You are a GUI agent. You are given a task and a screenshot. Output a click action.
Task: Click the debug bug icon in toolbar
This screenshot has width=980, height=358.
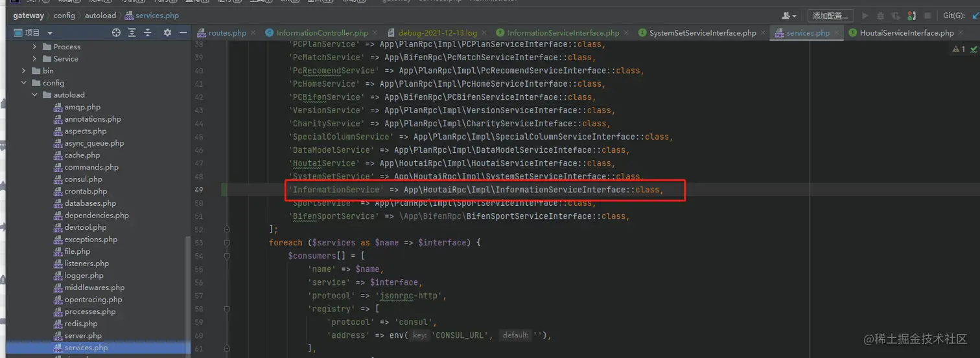tap(880, 16)
